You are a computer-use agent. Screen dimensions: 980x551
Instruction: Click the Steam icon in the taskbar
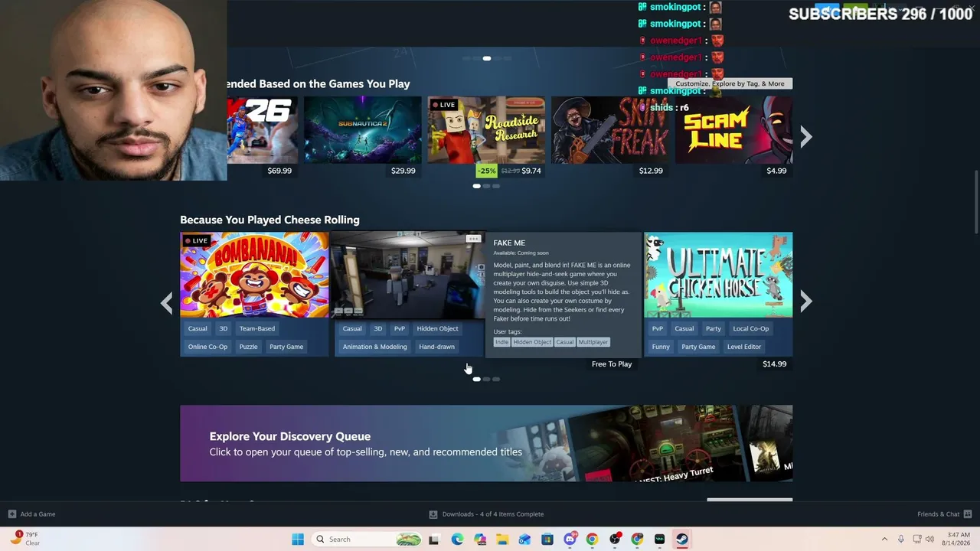point(682,540)
